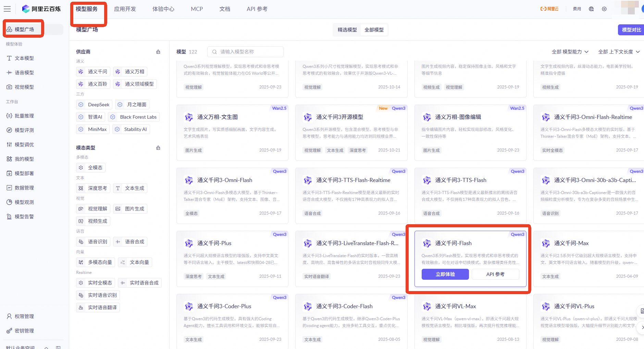Screen dimensions: 644x349
Task: Open the language globe icon in header
Action: click(x=591, y=9)
